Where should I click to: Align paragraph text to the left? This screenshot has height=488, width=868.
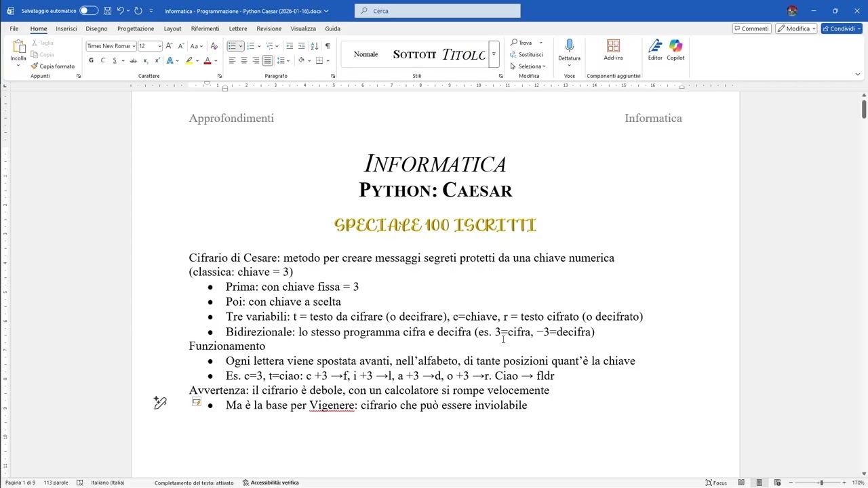click(x=232, y=60)
